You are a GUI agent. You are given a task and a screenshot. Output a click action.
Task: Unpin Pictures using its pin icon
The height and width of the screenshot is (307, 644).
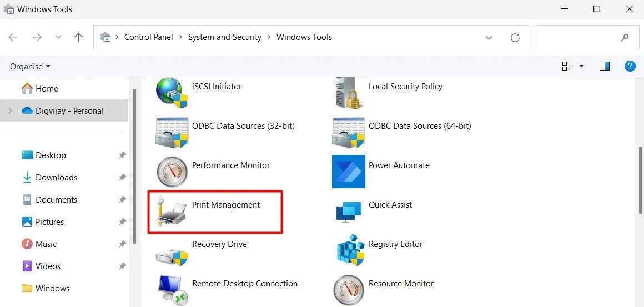click(x=122, y=222)
